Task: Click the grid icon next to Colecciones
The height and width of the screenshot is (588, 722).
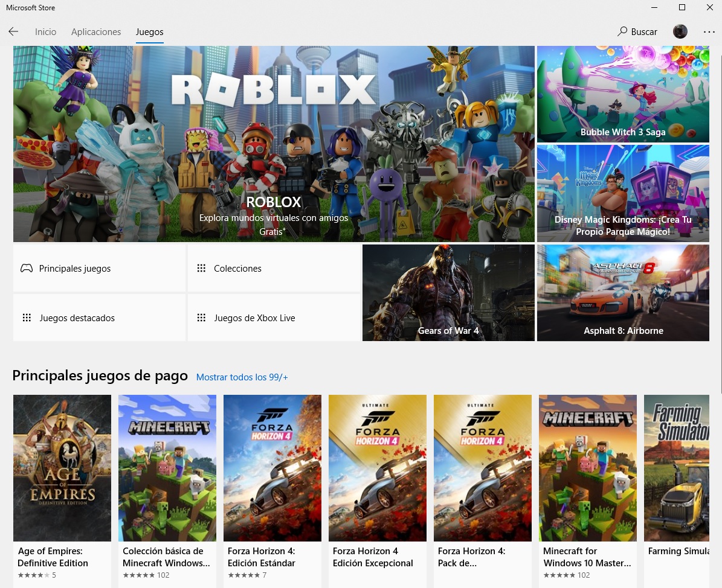Action: (x=201, y=268)
